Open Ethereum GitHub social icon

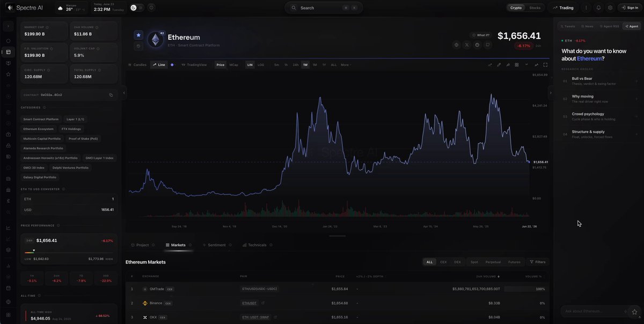[x=488, y=45]
